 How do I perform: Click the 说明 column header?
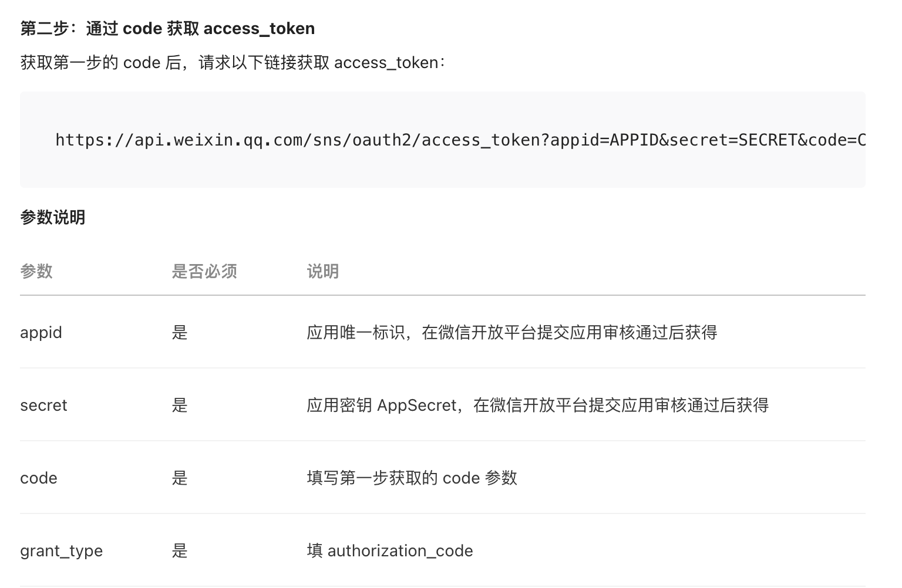pyautogui.click(x=323, y=271)
